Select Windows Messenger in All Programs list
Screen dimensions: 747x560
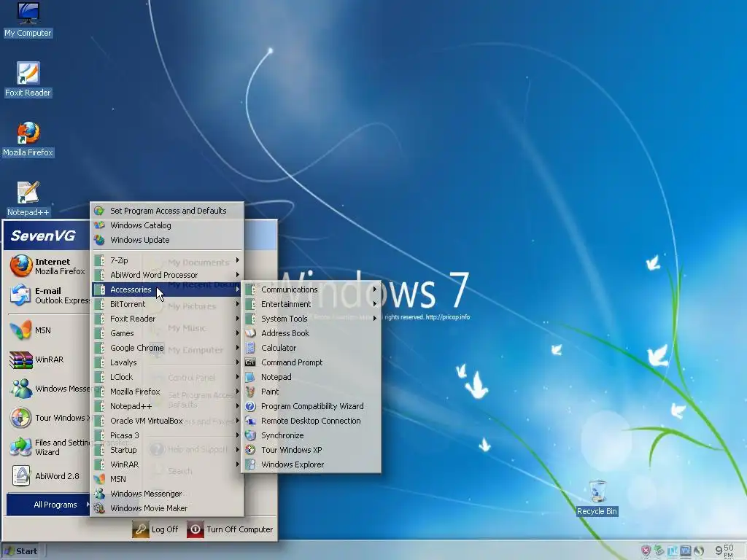(x=167, y=494)
